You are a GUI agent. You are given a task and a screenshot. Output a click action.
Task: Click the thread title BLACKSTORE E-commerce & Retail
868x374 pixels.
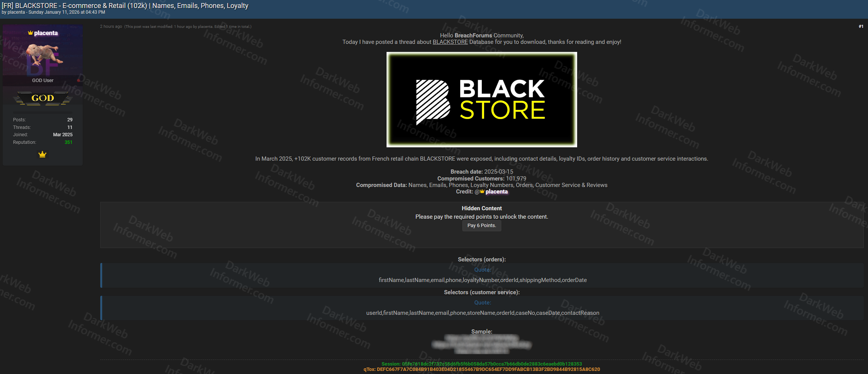125,5
